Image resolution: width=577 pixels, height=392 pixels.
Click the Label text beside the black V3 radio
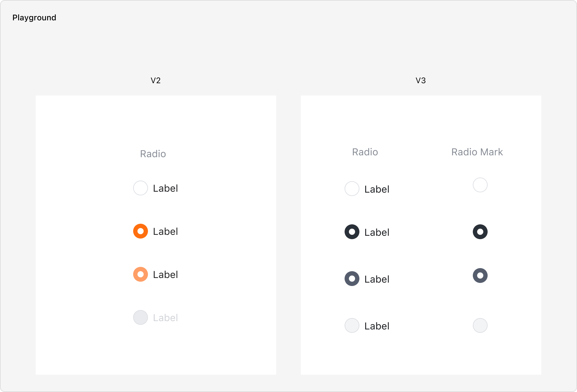pyautogui.click(x=377, y=232)
